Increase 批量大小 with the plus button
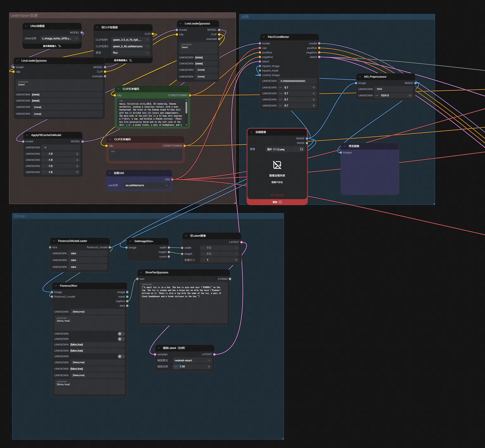The image size is (485, 448). tap(236, 260)
